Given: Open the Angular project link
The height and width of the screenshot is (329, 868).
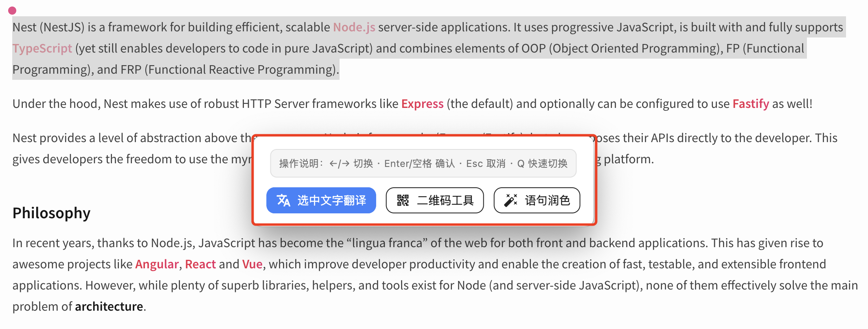Looking at the screenshot, I should [x=157, y=264].
